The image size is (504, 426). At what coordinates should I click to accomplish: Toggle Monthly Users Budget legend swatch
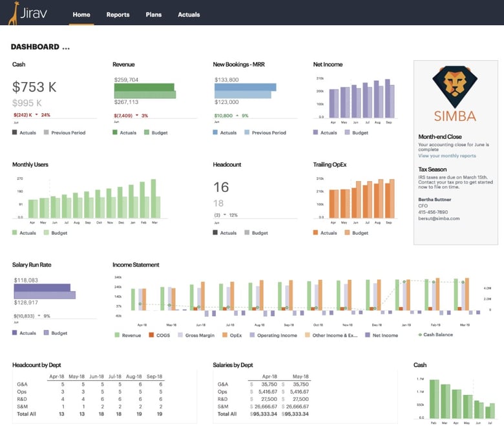point(47,233)
